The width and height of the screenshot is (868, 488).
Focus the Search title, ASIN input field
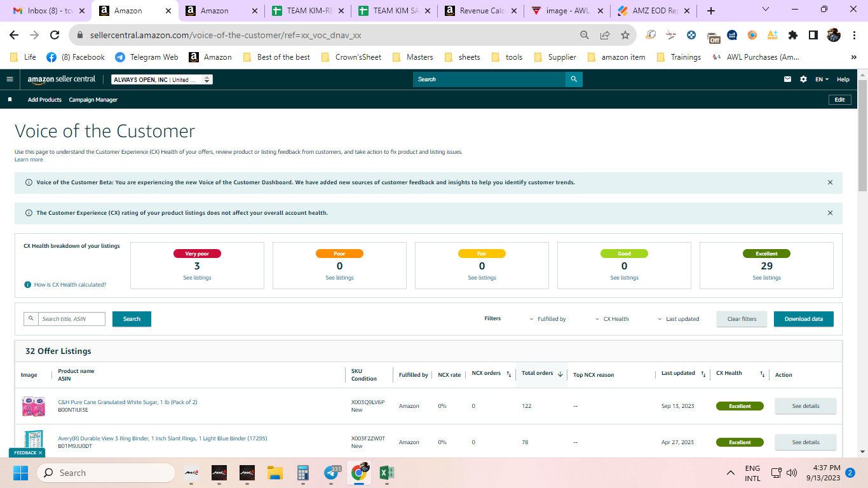coord(71,319)
